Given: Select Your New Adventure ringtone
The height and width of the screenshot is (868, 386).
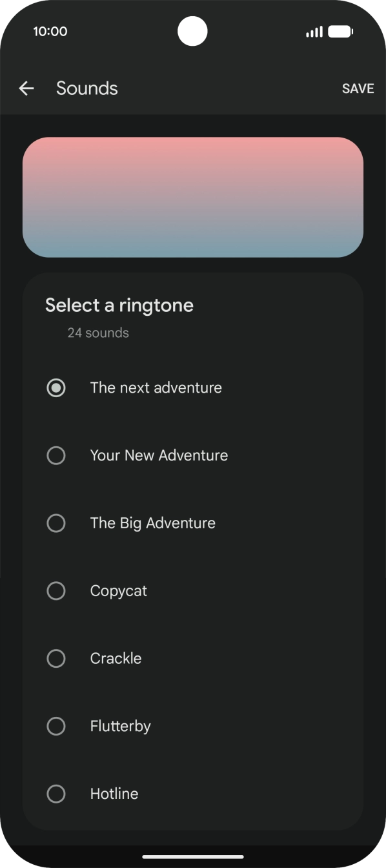Looking at the screenshot, I should point(56,455).
